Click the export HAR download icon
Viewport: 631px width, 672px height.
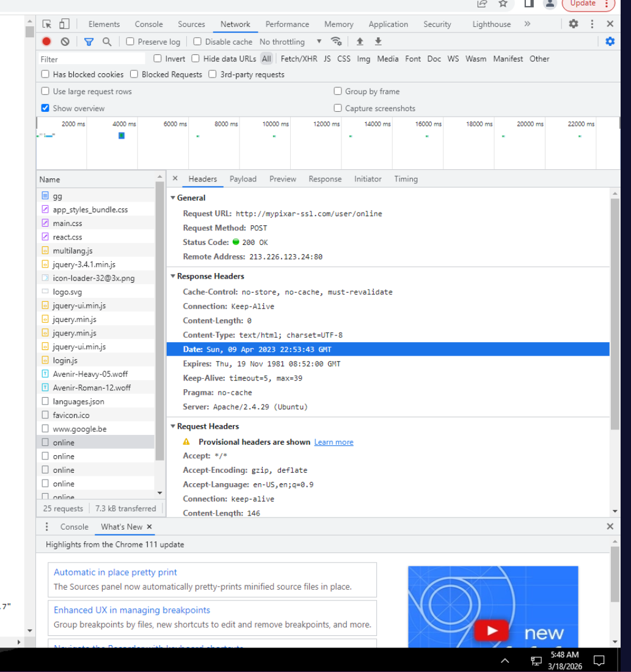tap(378, 42)
